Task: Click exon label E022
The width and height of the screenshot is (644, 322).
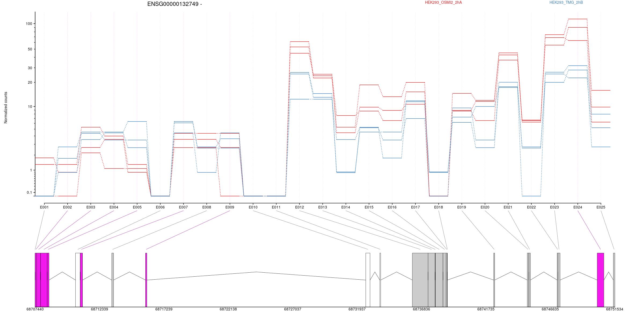Action: (x=531, y=207)
